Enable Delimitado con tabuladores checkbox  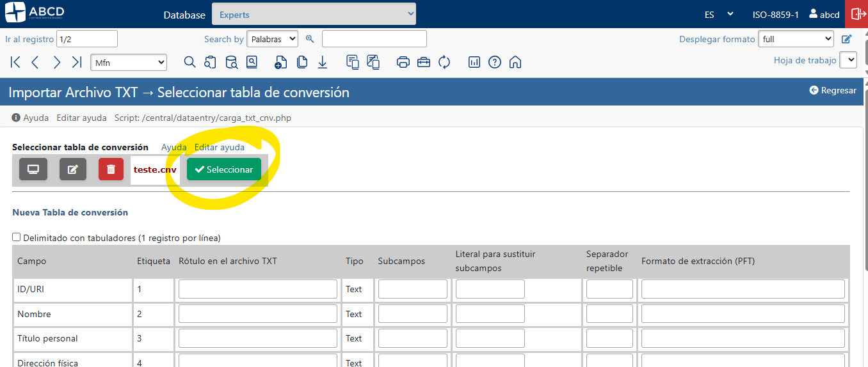17,237
